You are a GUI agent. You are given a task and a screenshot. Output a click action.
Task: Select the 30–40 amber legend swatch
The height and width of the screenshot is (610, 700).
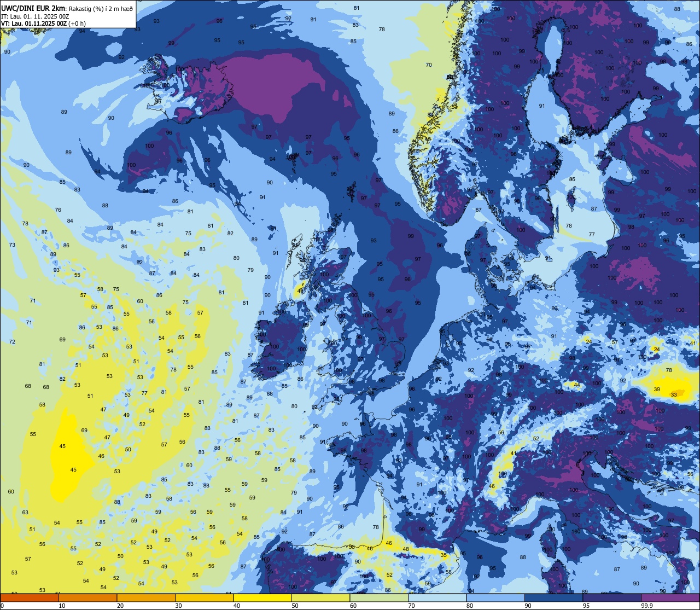[204, 598]
